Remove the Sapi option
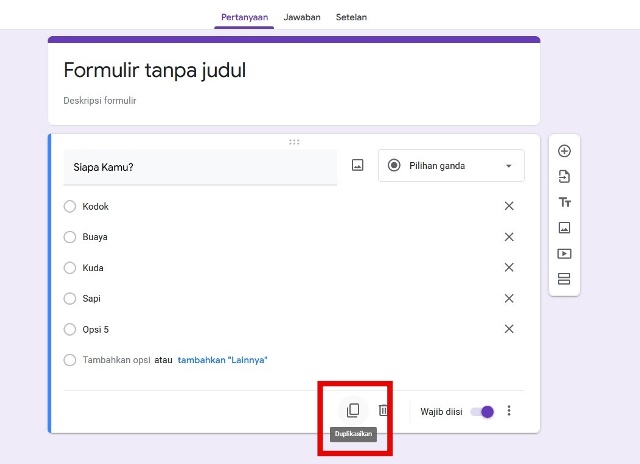The image size is (640, 464). pos(509,298)
